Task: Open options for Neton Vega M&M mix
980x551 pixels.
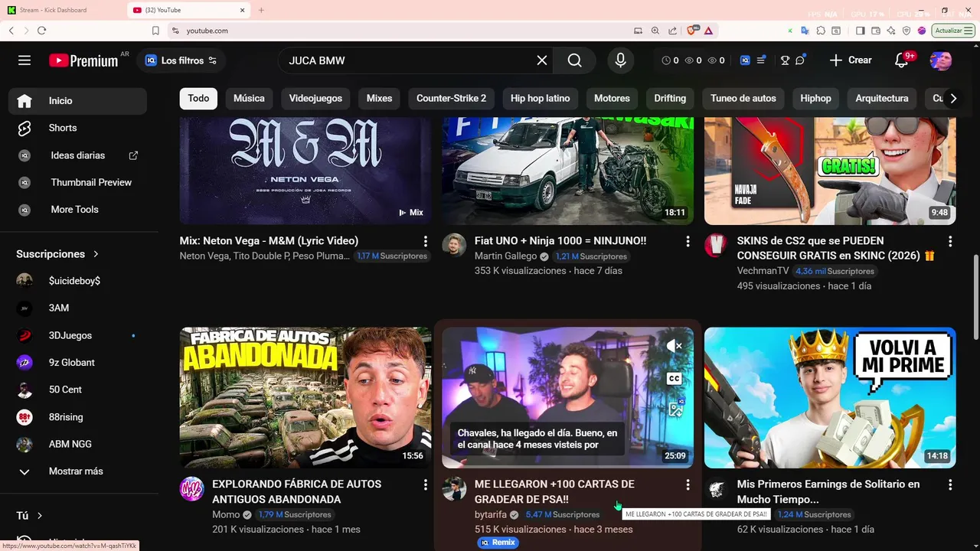Action: click(x=426, y=241)
